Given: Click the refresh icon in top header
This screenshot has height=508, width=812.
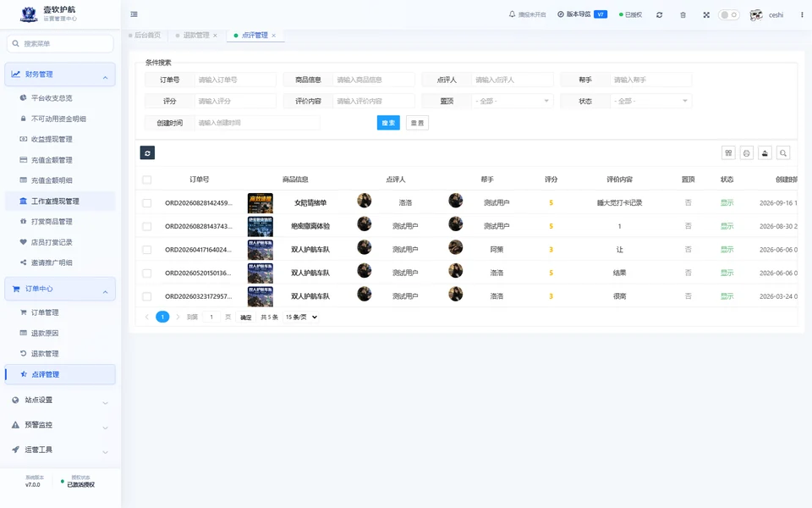Looking at the screenshot, I should tap(659, 15).
